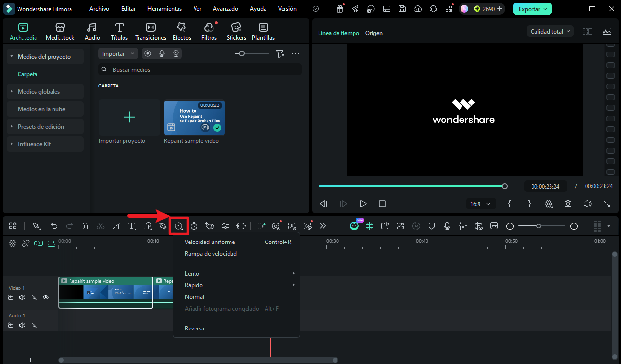
Task: Take a snapshot with the camera icon
Action: coord(568,204)
